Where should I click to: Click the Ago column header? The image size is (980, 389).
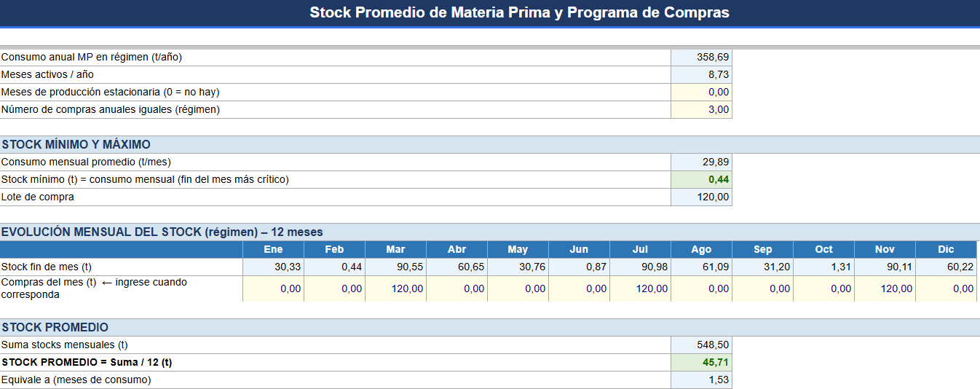[702, 250]
